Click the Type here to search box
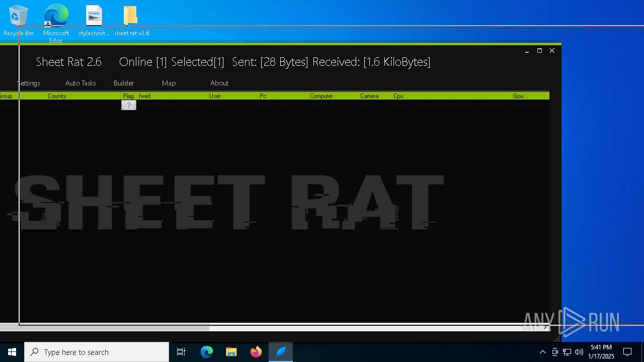 point(97,352)
